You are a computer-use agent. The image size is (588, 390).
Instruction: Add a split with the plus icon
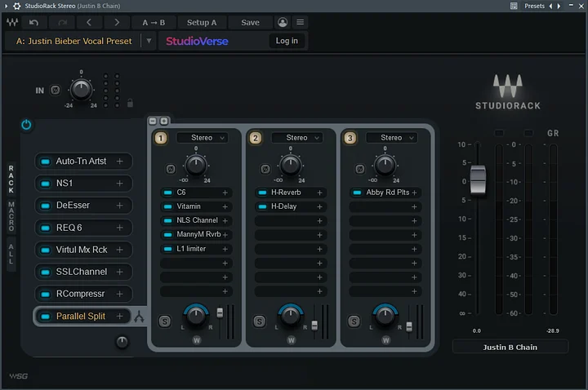pyautogui.click(x=164, y=121)
